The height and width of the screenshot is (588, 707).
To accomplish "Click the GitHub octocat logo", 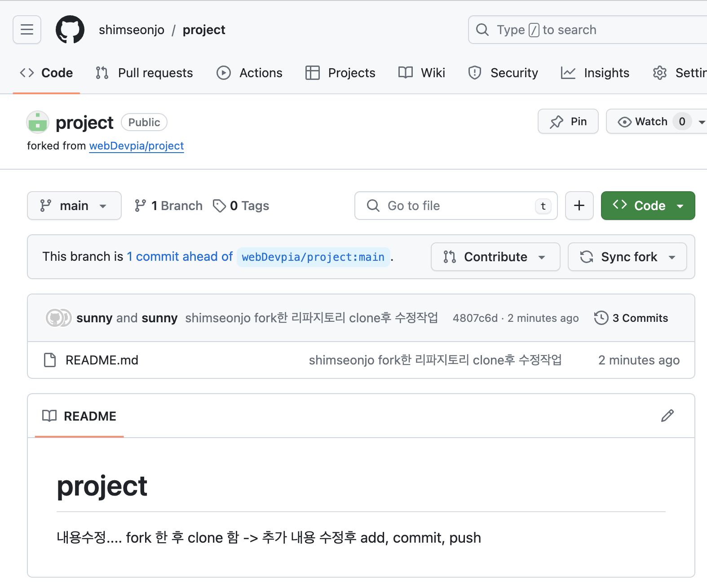I will tap(70, 30).
